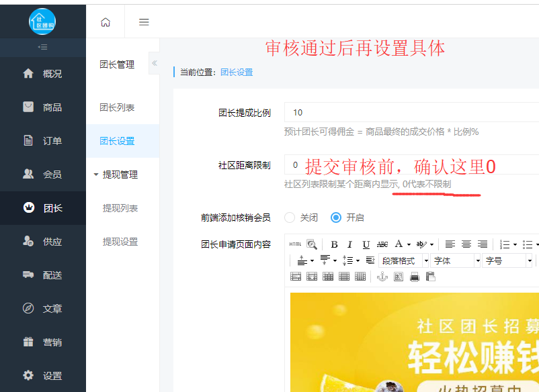Viewport: 539px width, 392px height.
Task: Open the spacing-before dropdown arrow
Action: (x=312, y=261)
